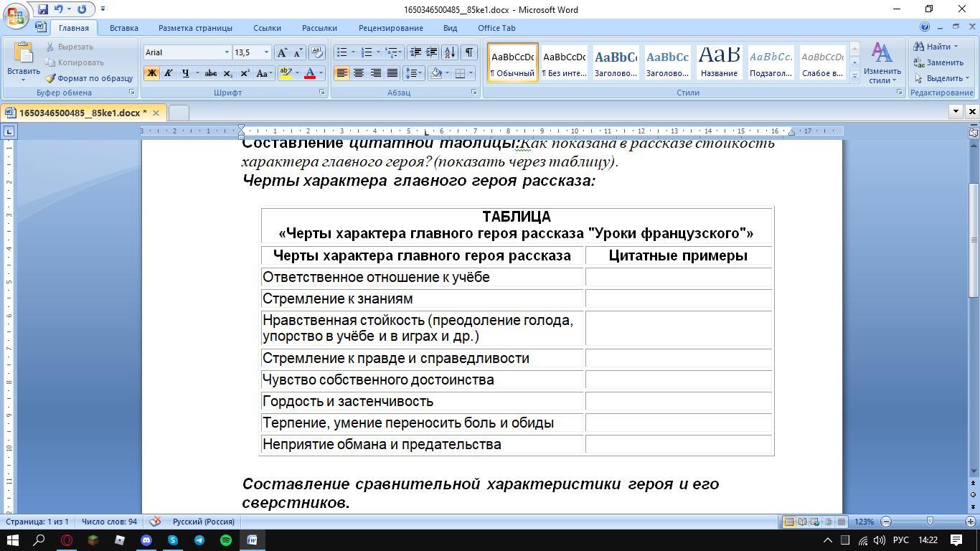980x551 pixels.
Task: Click the Save icon in Quick Access
Action: (43, 9)
